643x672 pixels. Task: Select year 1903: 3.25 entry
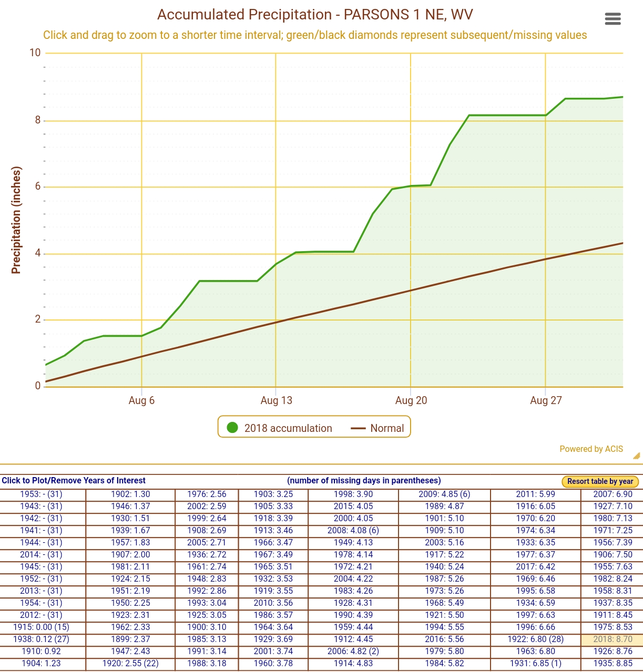[x=273, y=494]
